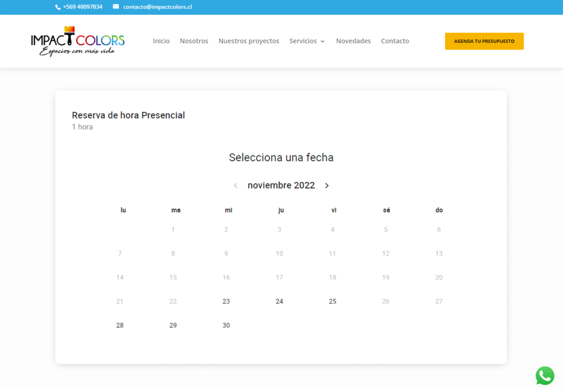563x392 pixels.
Task: Open the WhatsApp chat icon
Action: tap(544, 376)
